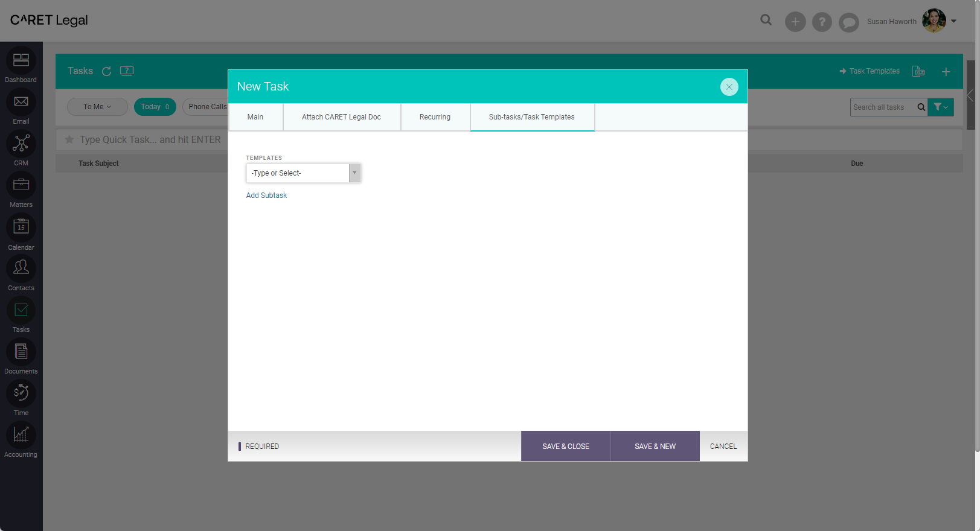Open the Matters briefcase icon
Viewport: 980px width, 531px height.
21,185
